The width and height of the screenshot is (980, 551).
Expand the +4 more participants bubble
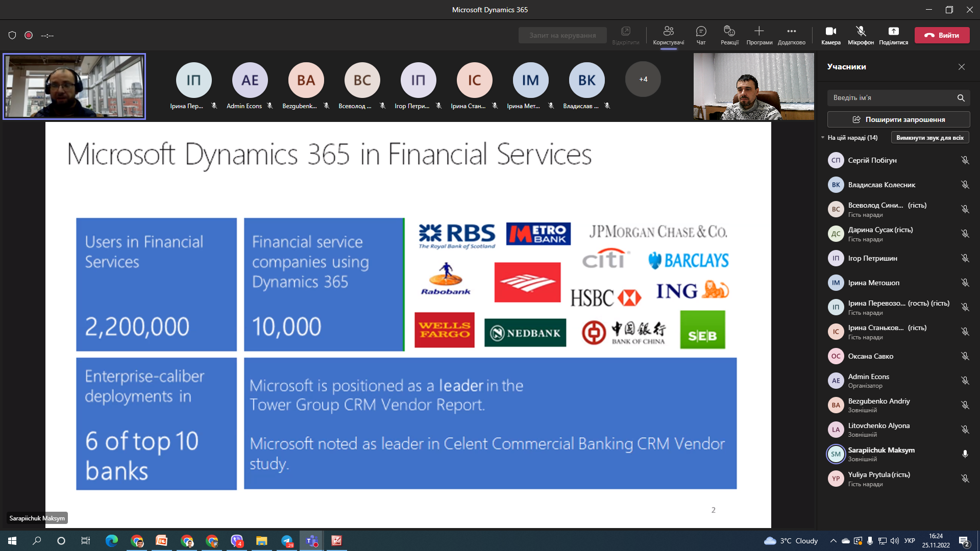(x=643, y=80)
